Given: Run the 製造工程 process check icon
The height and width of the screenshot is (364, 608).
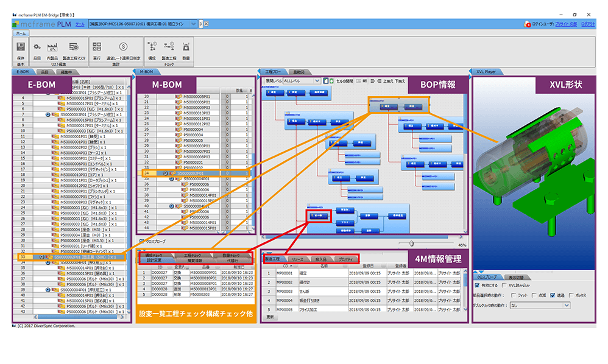Looking at the screenshot, I should click(169, 47).
